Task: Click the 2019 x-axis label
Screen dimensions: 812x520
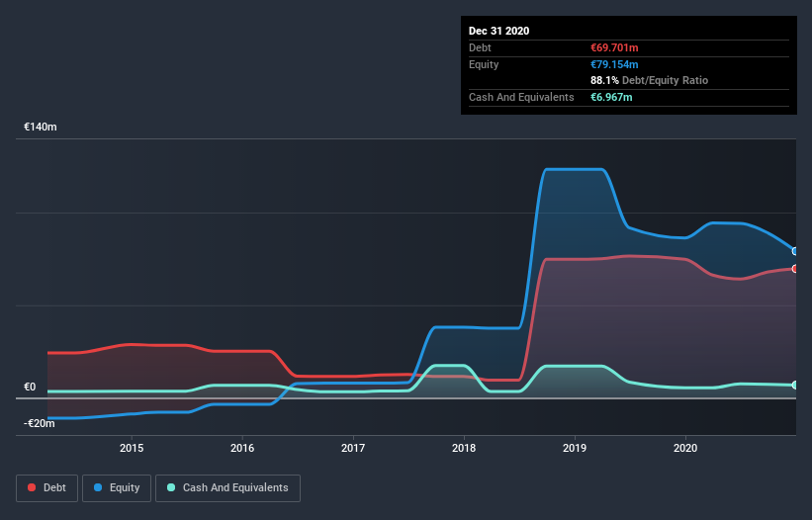Action: tap(575, 448)
